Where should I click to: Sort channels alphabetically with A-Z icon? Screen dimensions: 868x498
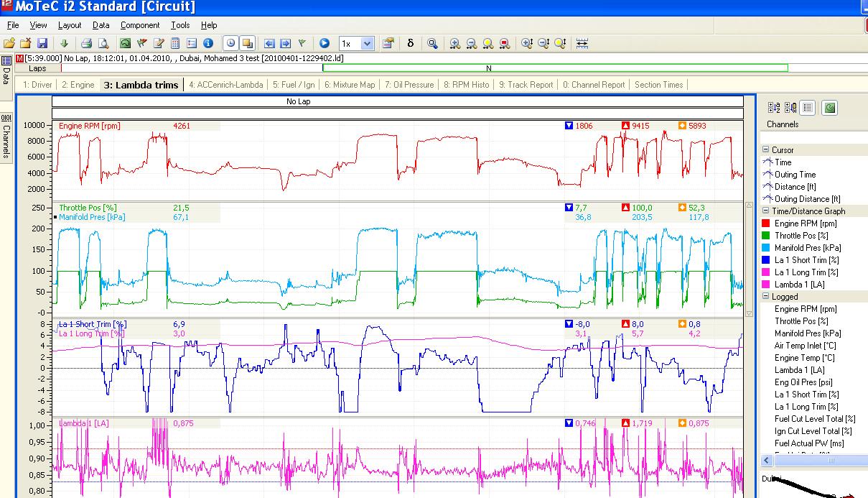[x=774, y=108]
